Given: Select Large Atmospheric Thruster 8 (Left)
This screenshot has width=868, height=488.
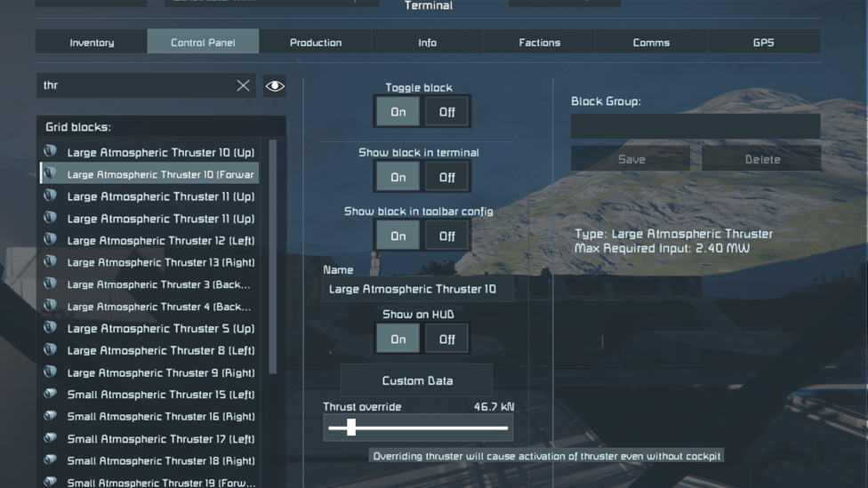Looking at the screenshot, I should click(149, 350).
